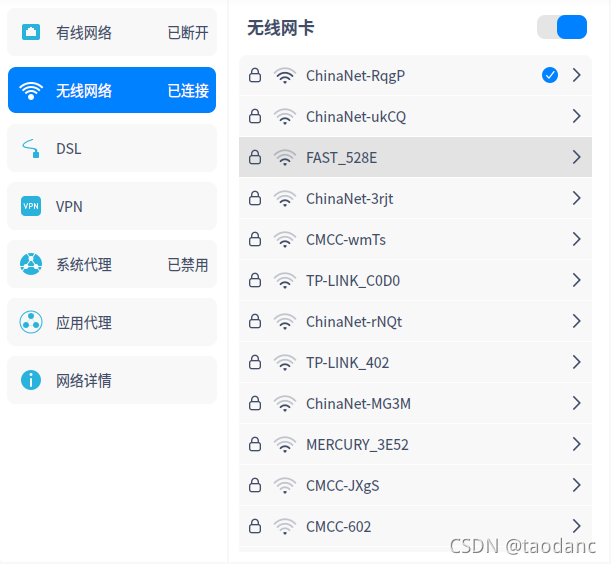
Task: Toggle the 无线网卡 wireless adapter switch
Action: 562,27
